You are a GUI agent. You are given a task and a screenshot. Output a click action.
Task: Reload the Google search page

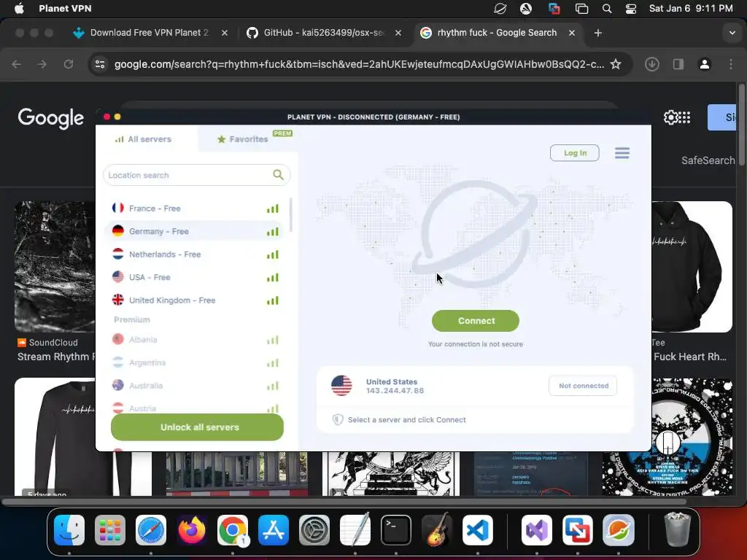(69, 64)
